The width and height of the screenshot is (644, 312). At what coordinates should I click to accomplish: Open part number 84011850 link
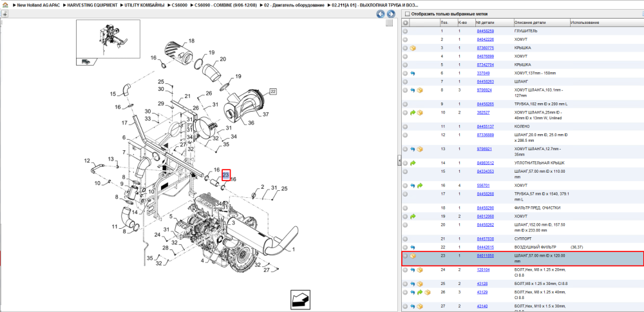(x=485, y=256)
